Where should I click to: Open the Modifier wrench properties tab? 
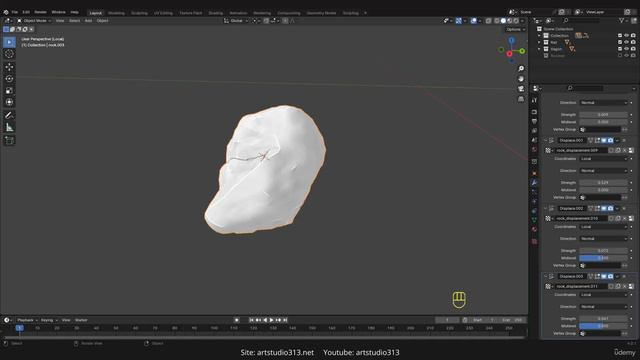pos(534,182)
